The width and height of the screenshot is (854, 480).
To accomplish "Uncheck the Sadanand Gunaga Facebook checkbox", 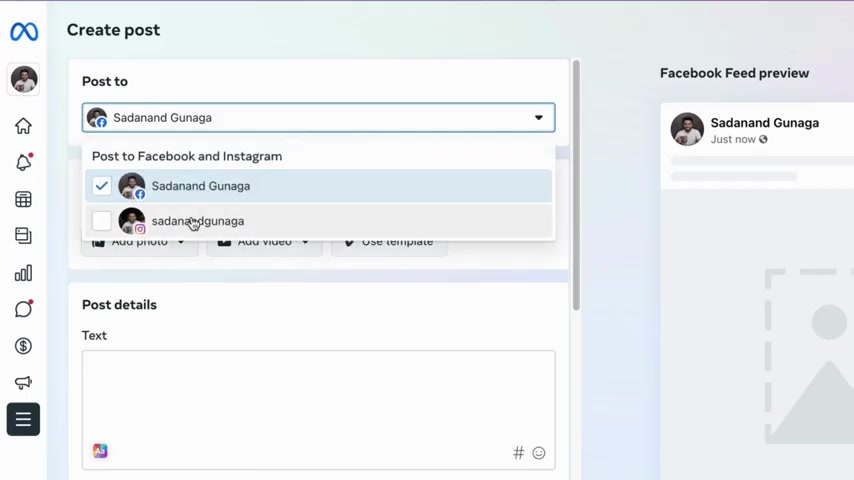I will pos(102,186).
